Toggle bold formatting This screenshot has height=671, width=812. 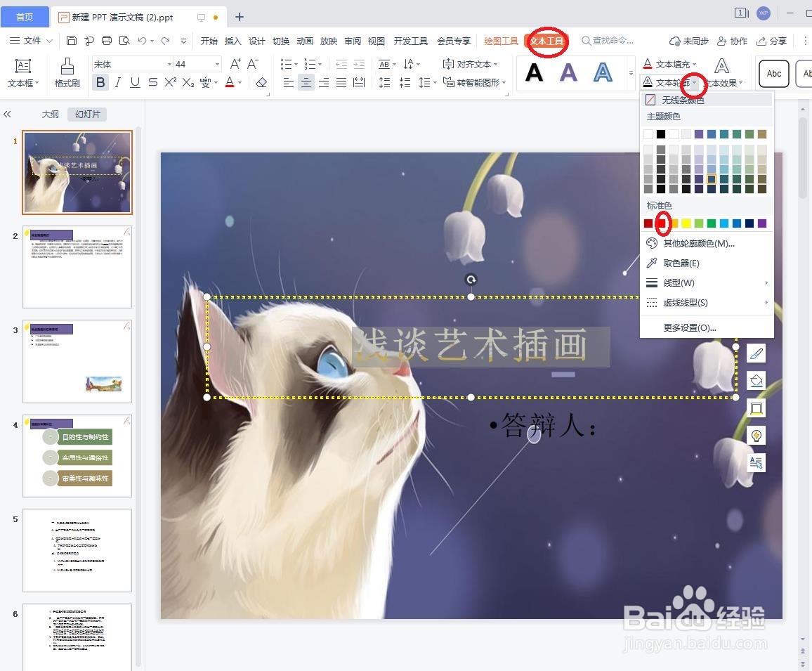click(100, 82)
